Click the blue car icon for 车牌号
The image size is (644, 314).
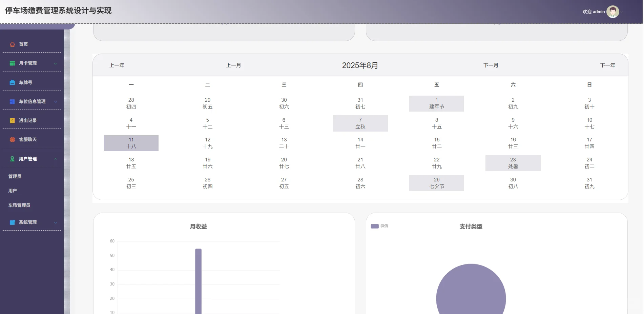coord(13,82)
